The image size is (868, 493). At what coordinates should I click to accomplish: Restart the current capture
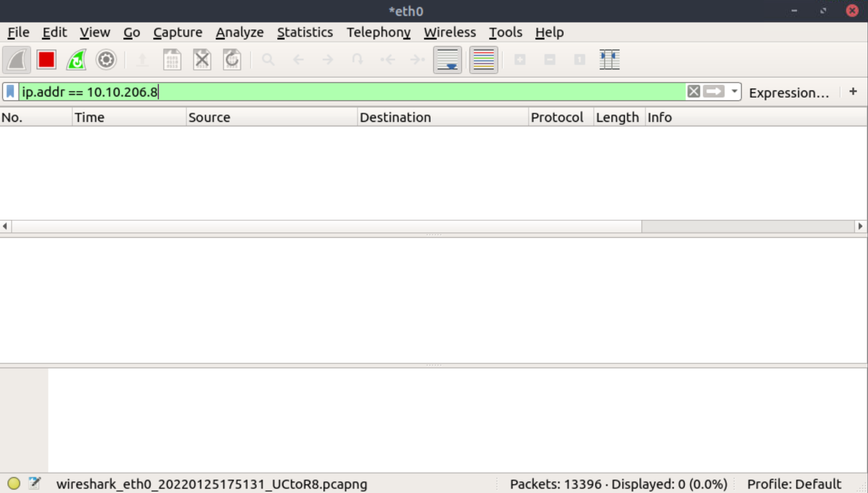pyautogui.click(x=76, y=59)
